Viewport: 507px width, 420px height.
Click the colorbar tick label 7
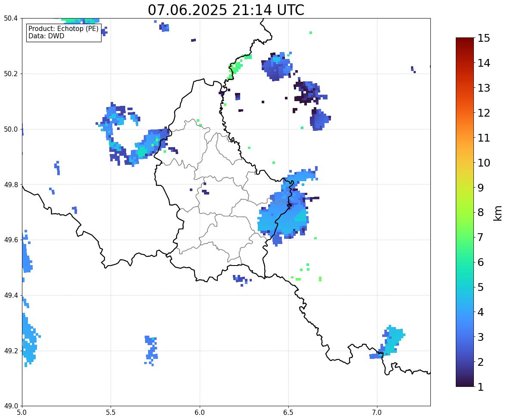tap(481, 237)
